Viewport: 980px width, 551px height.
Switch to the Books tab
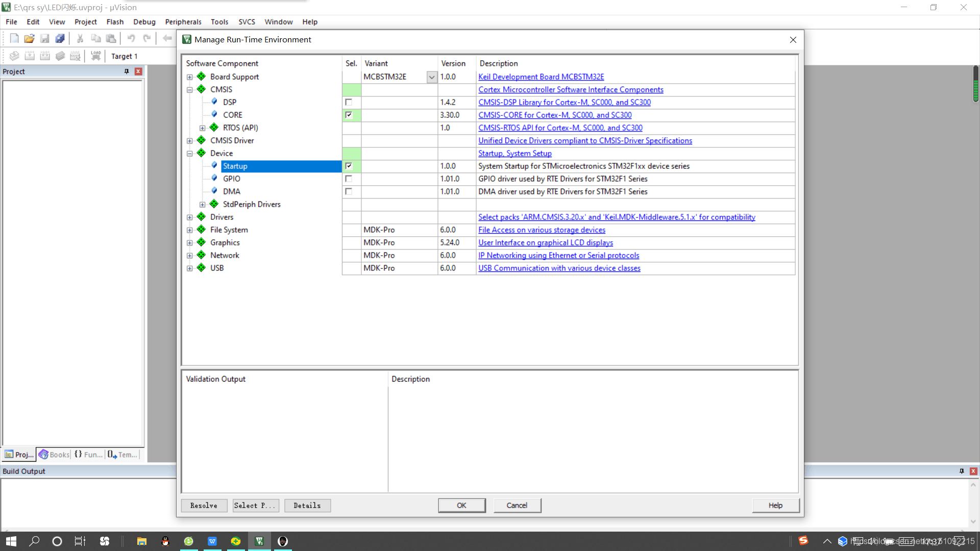tap(54, 455)
